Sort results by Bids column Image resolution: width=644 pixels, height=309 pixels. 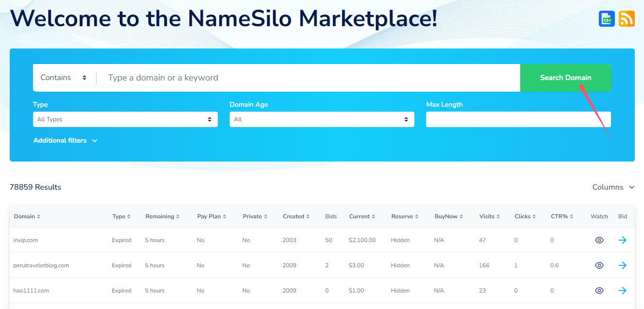[x=331, y=216]
